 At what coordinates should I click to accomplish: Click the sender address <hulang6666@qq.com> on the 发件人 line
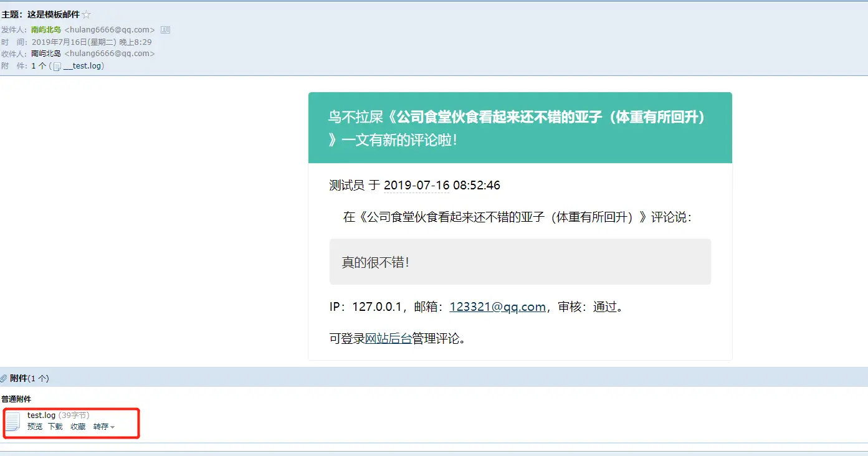point(110,29)
